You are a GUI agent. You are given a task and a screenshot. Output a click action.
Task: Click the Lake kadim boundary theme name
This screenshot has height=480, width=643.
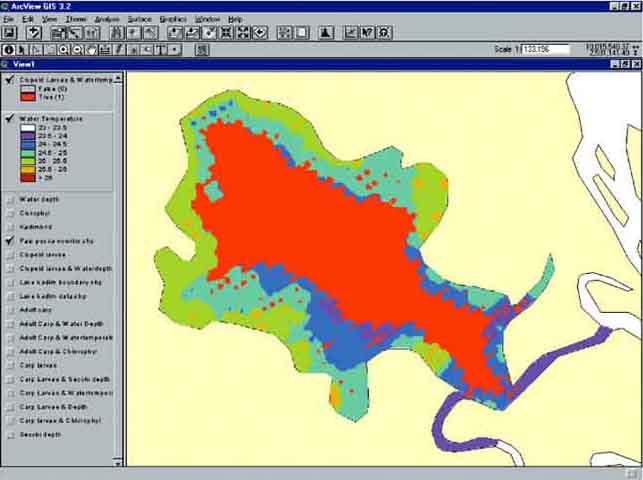click(x=56, y=283)
